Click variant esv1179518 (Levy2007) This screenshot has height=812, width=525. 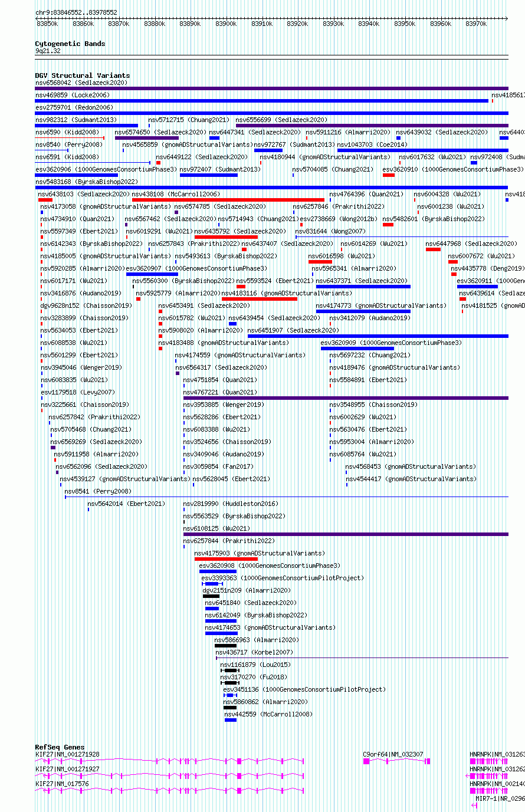point(77,392)
